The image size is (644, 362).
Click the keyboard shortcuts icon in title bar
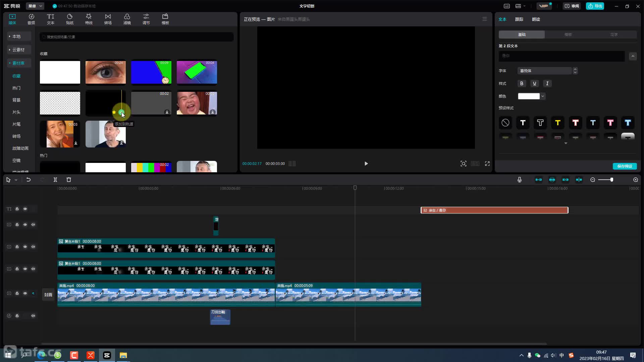507,6
